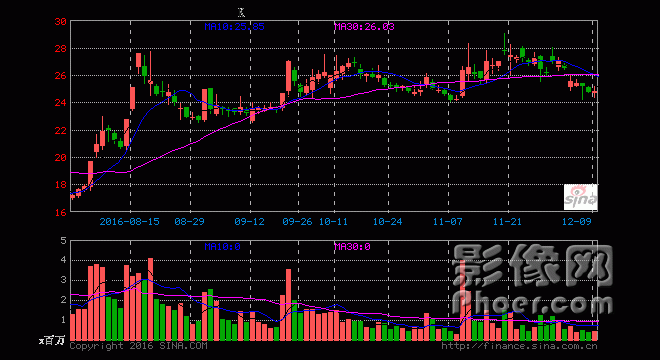Click the Copyright 2016 SINA.COM text

pyautogui.click(x=138, y=346)
